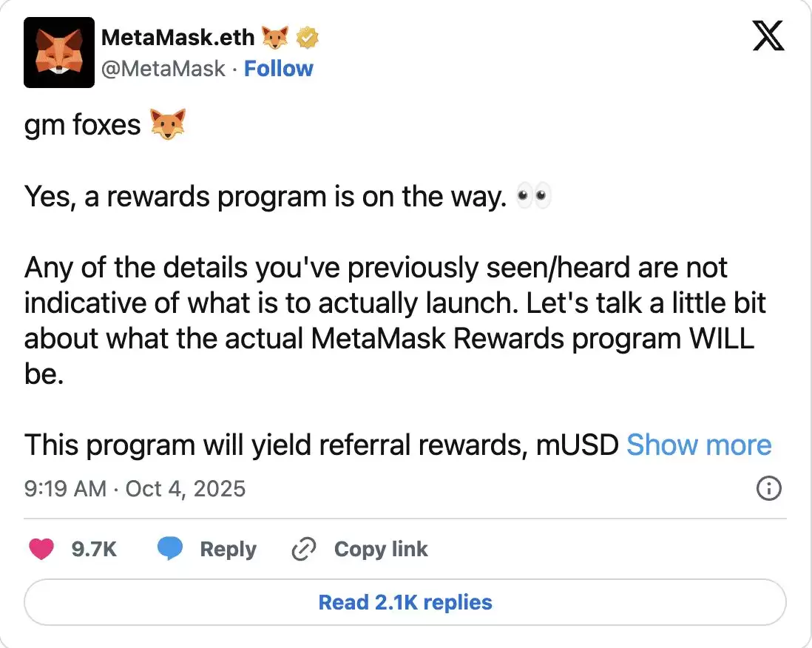Image resolution: width=812 pixels, height=648 pixels.
Task: Expand the post with Show more
Action: [700, 445]
